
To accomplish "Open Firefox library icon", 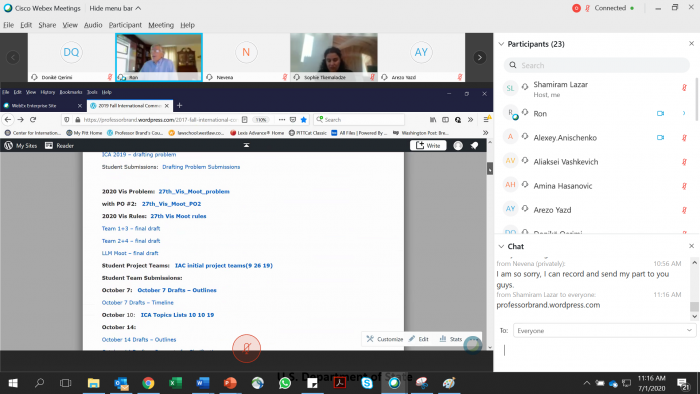I will pos(433,120).
